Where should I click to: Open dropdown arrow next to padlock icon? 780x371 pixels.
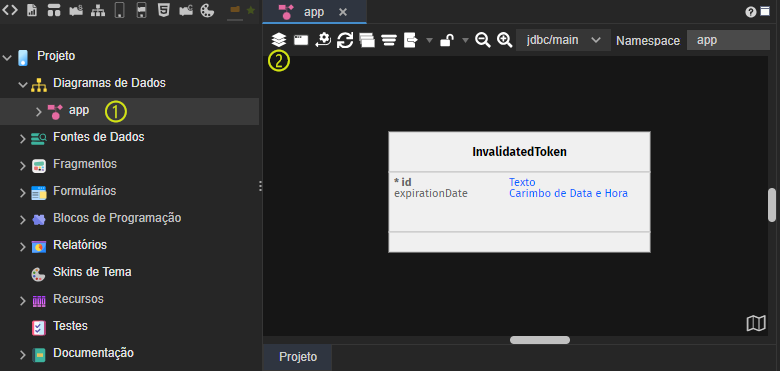pyautogui.click(x=466, y=40)
